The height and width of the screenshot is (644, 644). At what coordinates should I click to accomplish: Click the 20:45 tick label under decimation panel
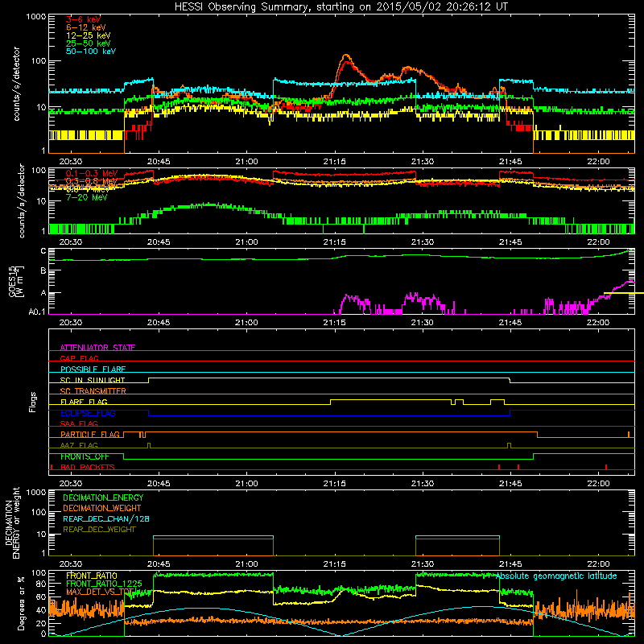159,564
